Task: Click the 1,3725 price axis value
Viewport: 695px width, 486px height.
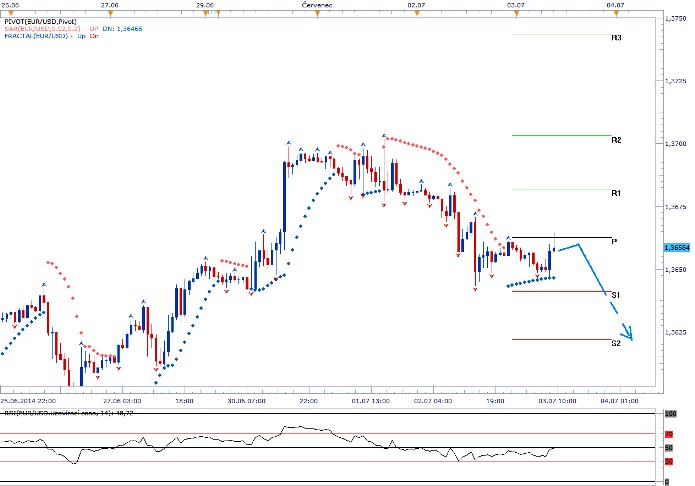Action: pyautogui.click(x=675, y=81)
